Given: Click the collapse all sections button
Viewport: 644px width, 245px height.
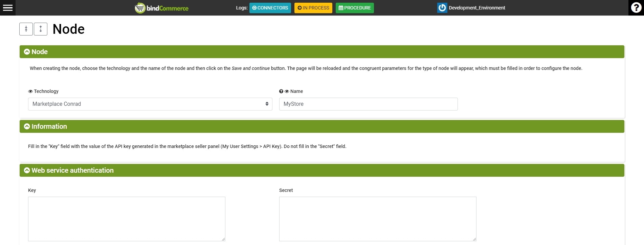Looking at the screenshot, I should pyautogui.click(x=26, y=29).
